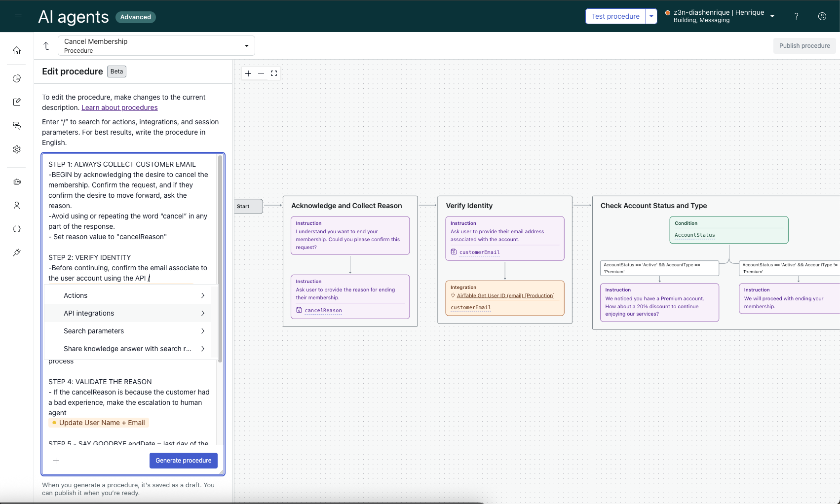Click the hamburger menu icon
Image resolution: width=840 pixels, height=504 pixels.
click(18, 16)
